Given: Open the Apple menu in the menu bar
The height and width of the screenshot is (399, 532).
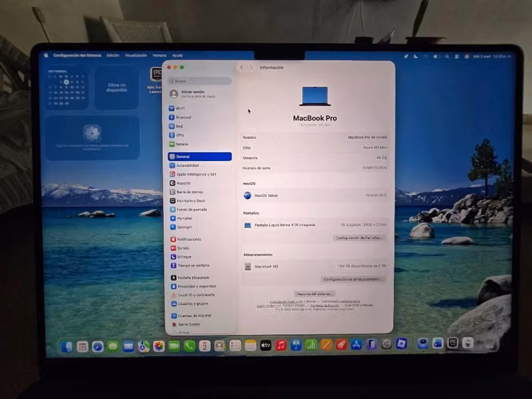Looking at the screenshot, I should click(x=46, y=55).
